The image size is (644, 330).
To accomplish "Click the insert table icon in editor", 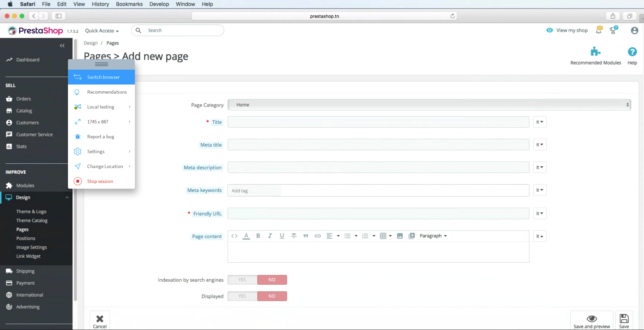I will [x=383, y=236].
